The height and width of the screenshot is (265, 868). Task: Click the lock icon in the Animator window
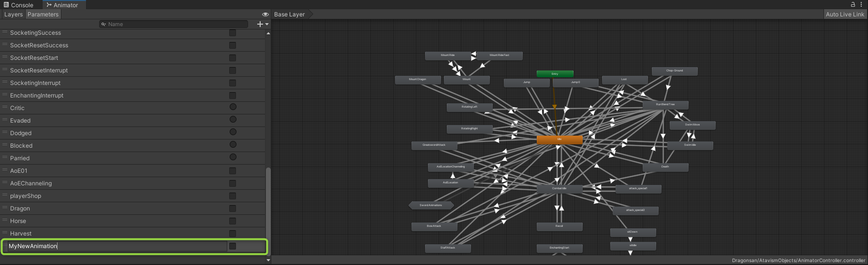[853, 4]
